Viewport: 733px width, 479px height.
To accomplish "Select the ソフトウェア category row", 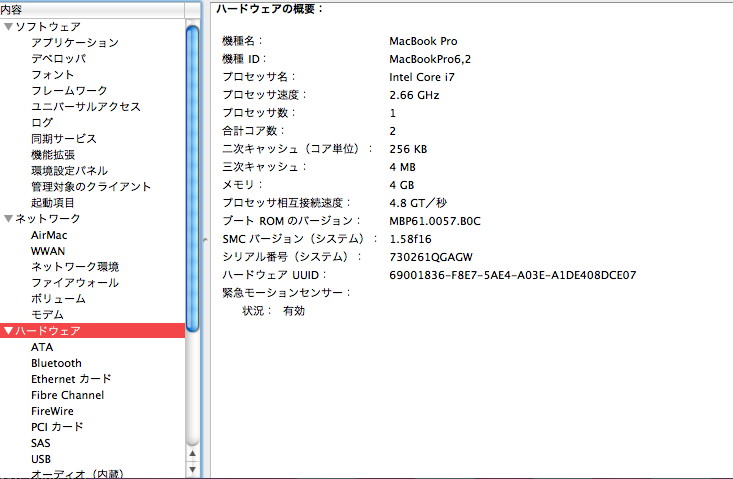I will (x=93, y=27).
